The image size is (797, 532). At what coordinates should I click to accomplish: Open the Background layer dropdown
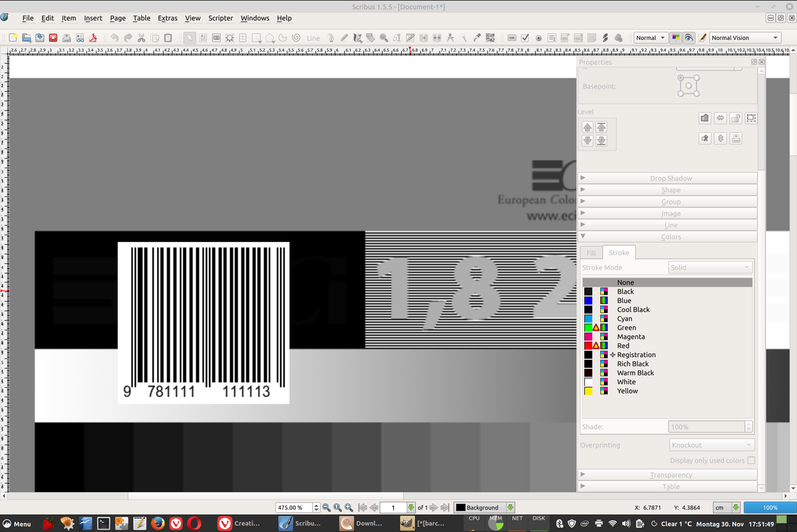[484, 507]
